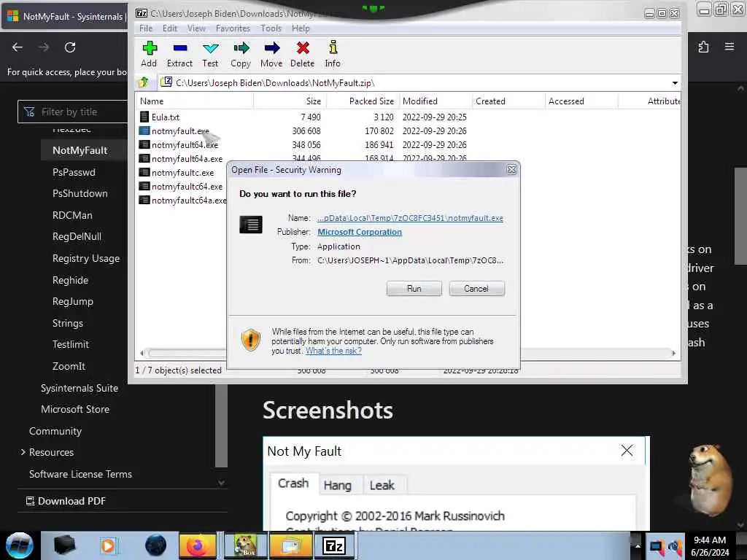Click the taskbar clock showing 9:44 AM
This screenshot has width=747, height=560.
tap(710, 545)
